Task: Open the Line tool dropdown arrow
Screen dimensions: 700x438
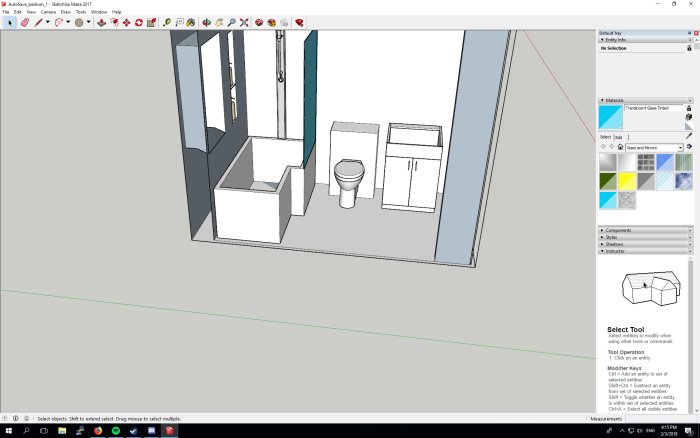Action: click(47, 22)
